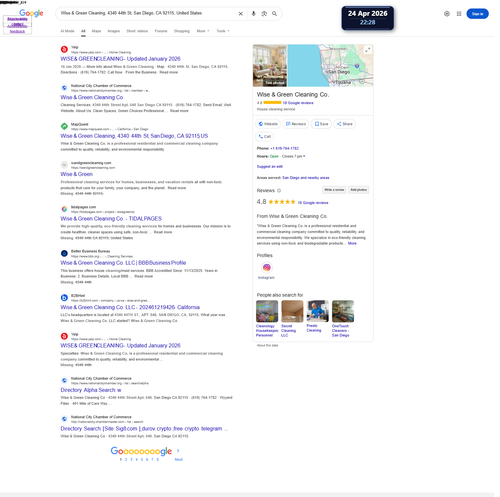Submit search with the magnifier icon
This screenshot has height=497, width=500.
click(274, 14)
